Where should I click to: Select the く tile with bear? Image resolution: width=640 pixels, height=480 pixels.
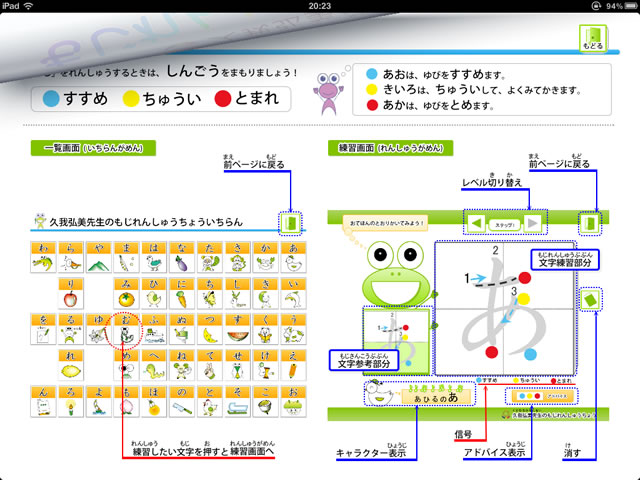[265, 329]
